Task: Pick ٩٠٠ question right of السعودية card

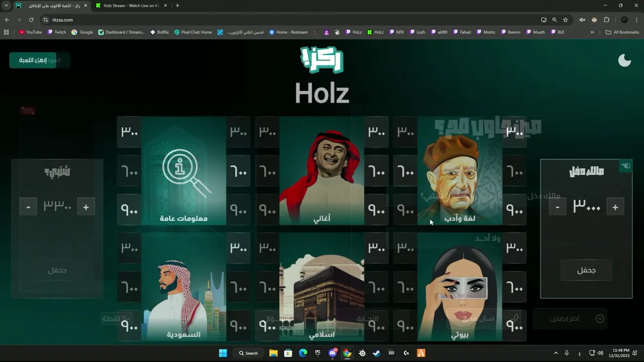Action: tap(238, 326)
